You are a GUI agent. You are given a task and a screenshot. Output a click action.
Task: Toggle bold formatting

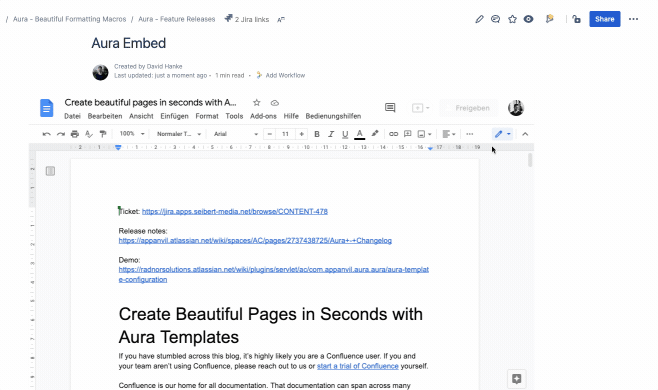(317, 134)
